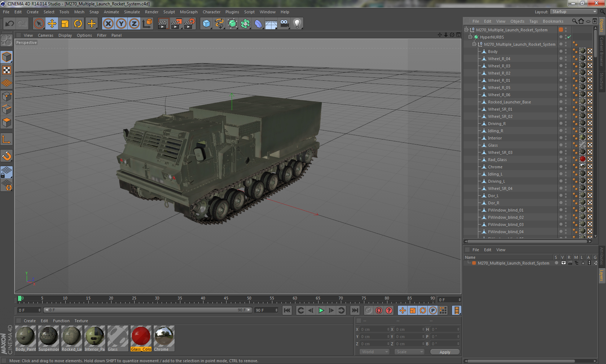The width and height of the screenshot is (606, 364).
Task: Click Apply in the coordinates panel
Action: [x=445, y=352]
